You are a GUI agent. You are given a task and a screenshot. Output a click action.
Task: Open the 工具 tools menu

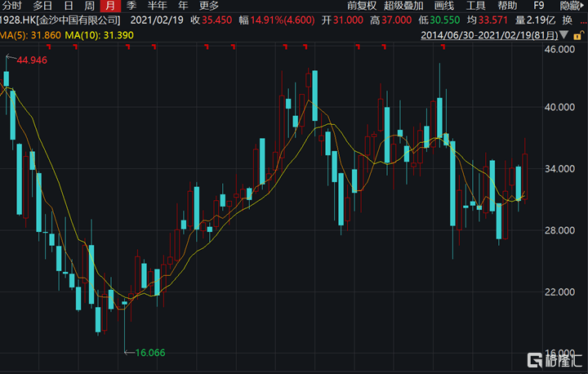click(476, 5)
